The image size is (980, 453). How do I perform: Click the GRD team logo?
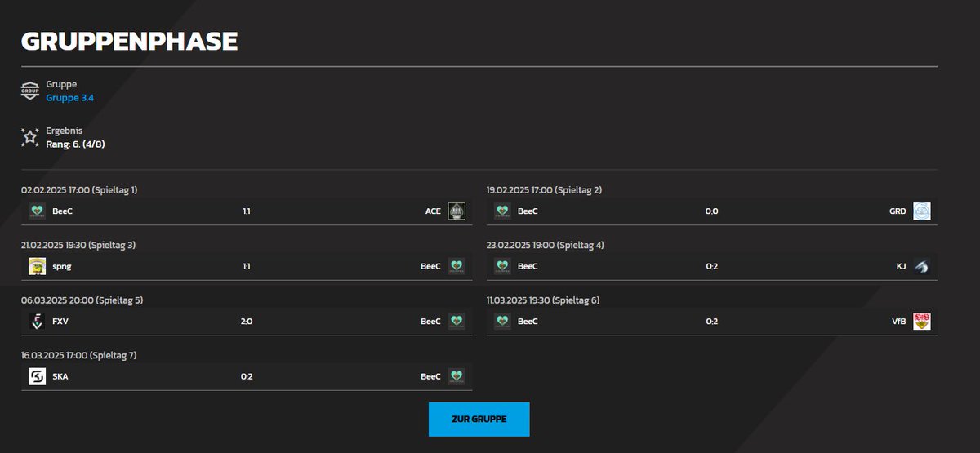tap(922, 211)
